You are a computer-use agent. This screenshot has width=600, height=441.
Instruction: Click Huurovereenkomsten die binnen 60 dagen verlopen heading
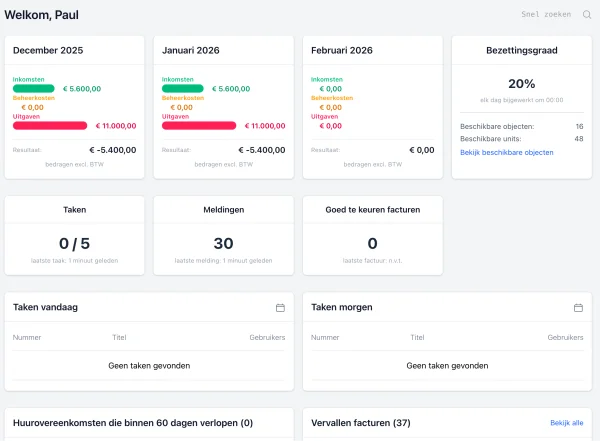tap(133, 423)
